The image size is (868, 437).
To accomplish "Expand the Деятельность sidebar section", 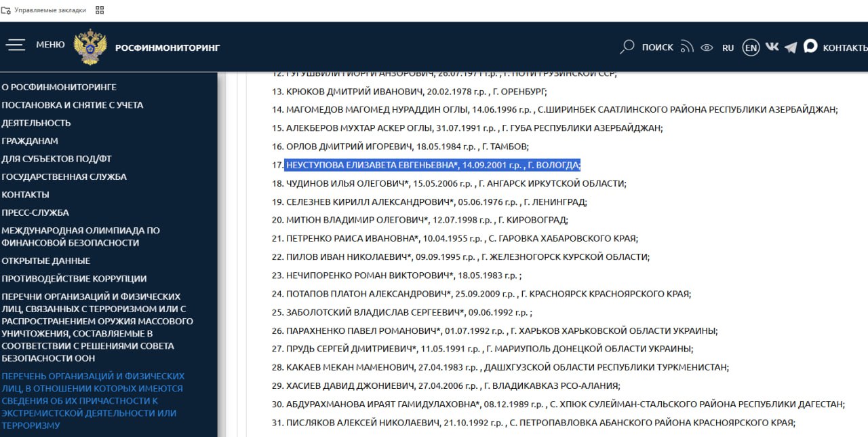I will 36,123.
